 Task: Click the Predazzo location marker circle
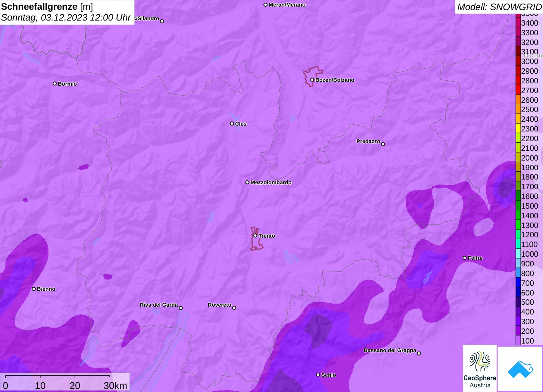coord(383,144)
